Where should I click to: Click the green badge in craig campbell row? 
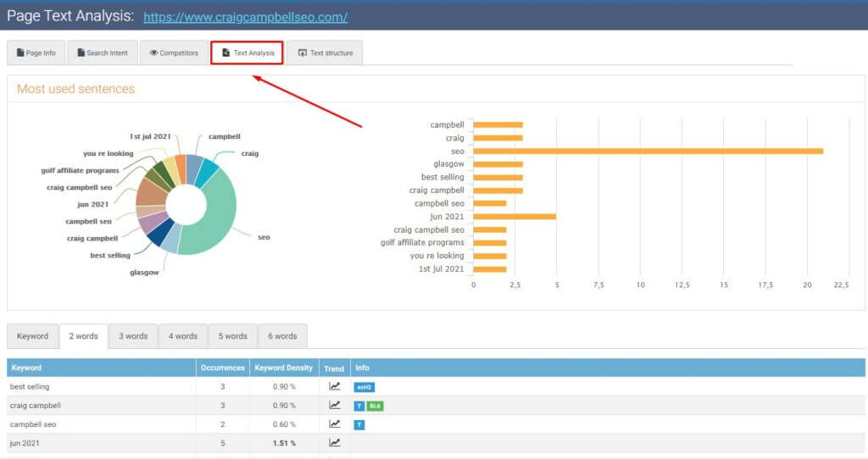point(375,406)
